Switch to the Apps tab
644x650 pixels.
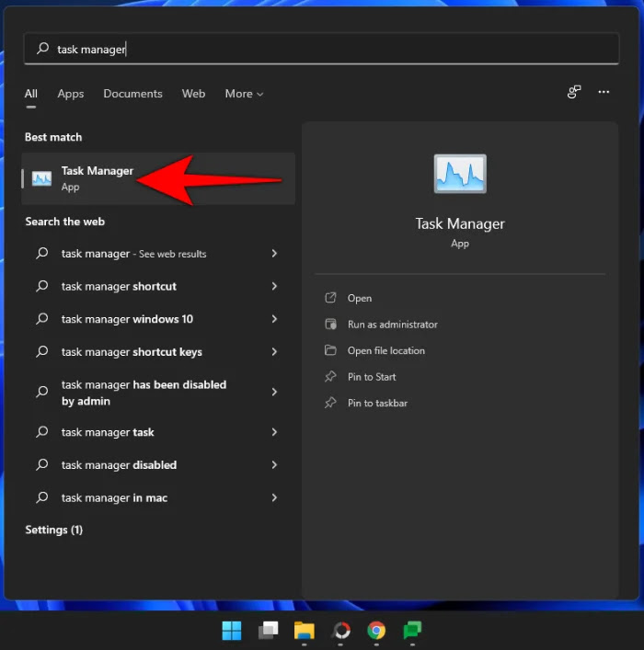pyautogui.click(x=71, y=94)
